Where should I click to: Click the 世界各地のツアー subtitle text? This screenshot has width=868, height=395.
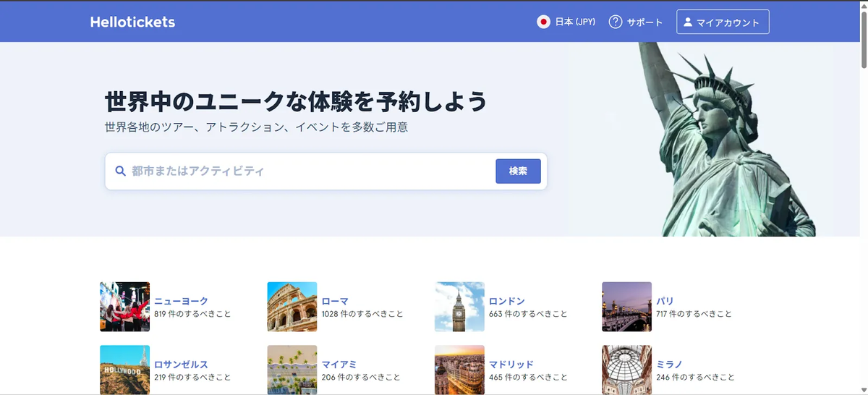click(256, 128)
